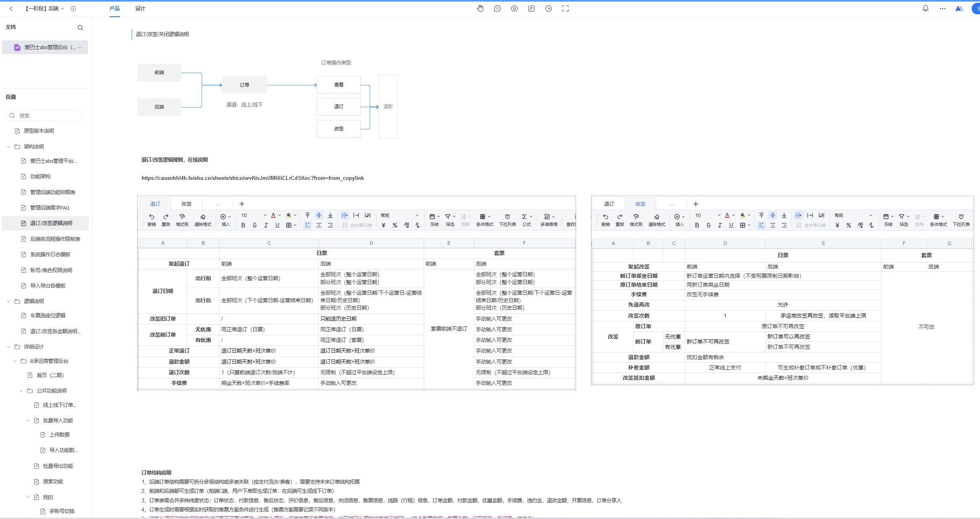The width and height of the screenshot is (980, 519).
Task: Open the version history clock icon
Action: click(548, 8)
